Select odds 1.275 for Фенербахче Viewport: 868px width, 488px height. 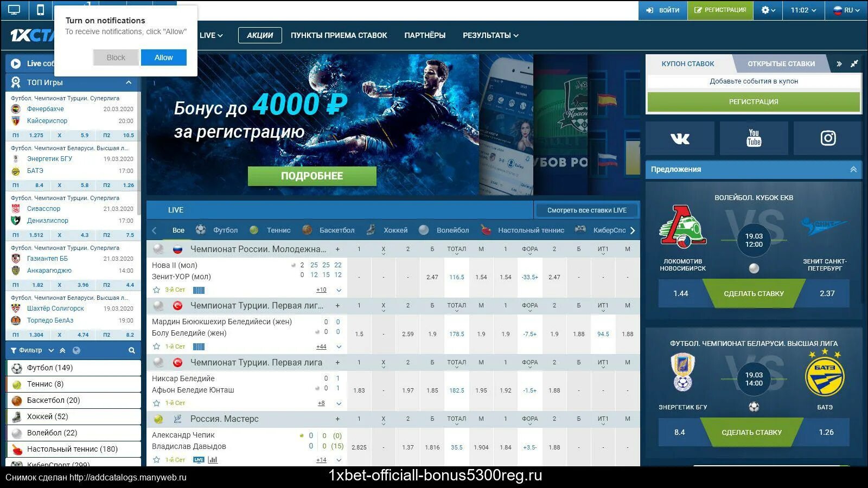click(x=36, y=136)
